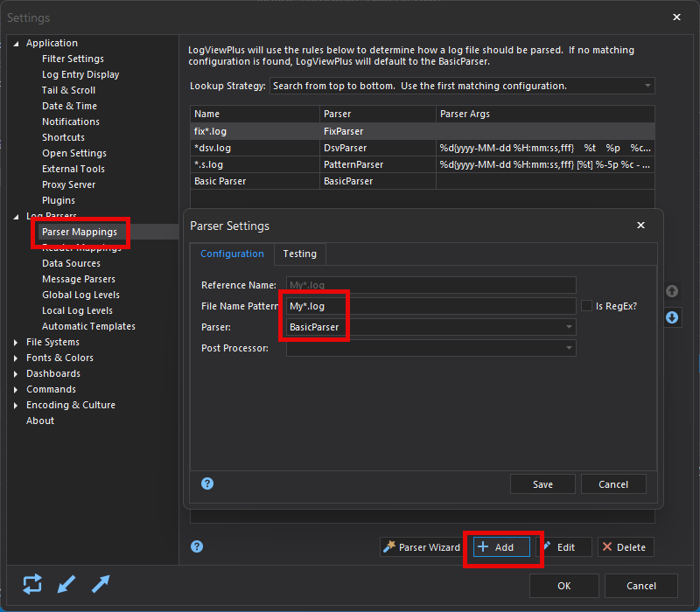Add a new parser mapping
This screenshot has width=700, height=612.
501,547
